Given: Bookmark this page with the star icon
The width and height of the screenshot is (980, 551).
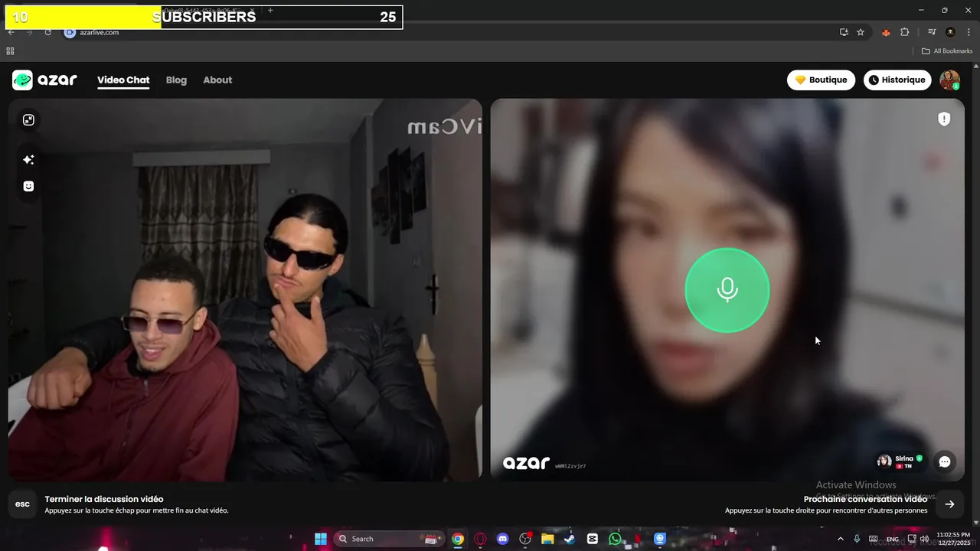Looking at the screenshot, I should (861, 32).
